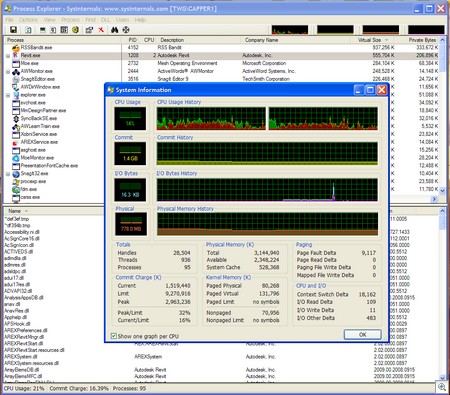Click the Company Name column header
450x395 pixels.
click(x=295, y=40)
